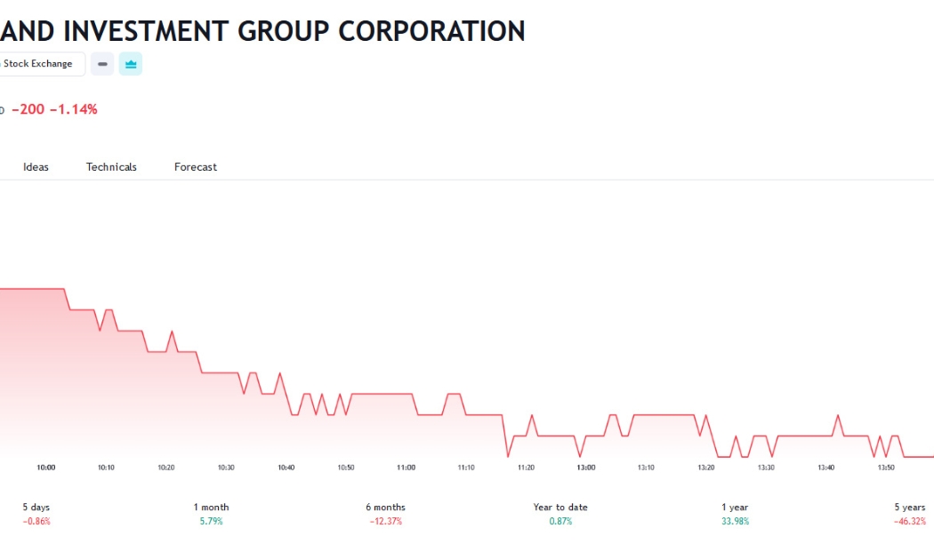Click the 13:10 time axis label
This screenshot has height=560, width=934.
click(x=646, y=468)
